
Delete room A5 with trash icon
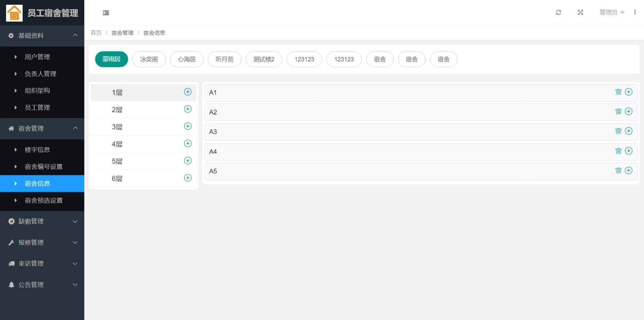click(x=618, y=170)
